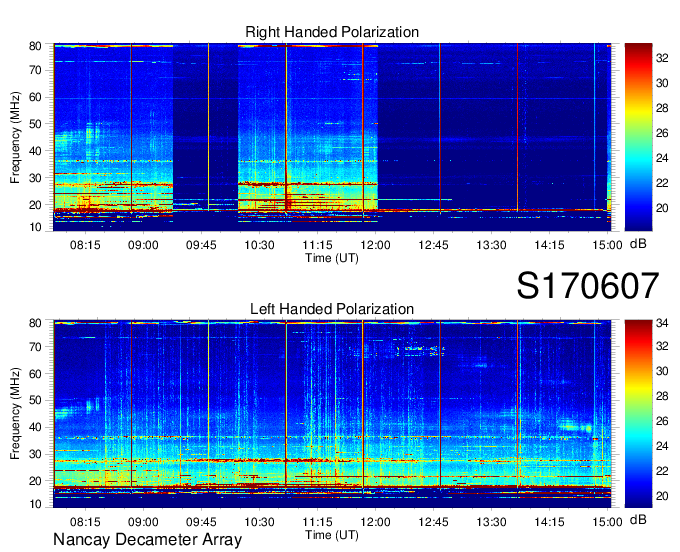The height and width of the screenshot is (552, 680).
Task: Select the S170607 label
Action: 588,286
